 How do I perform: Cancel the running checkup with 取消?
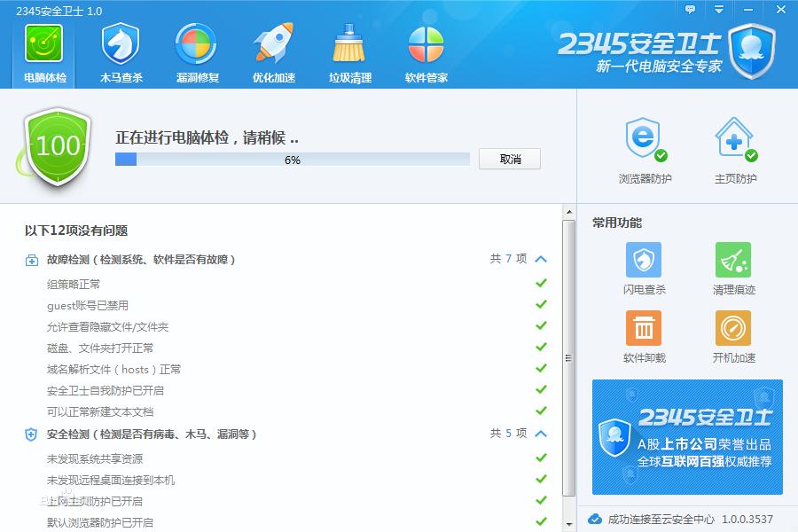(x=509, y=160)
